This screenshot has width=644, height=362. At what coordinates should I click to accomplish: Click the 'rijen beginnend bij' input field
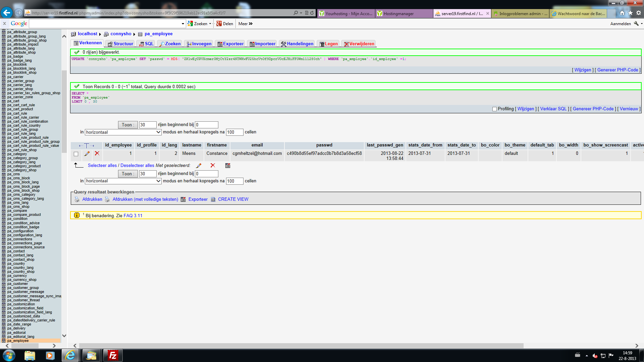pos(207,125)
